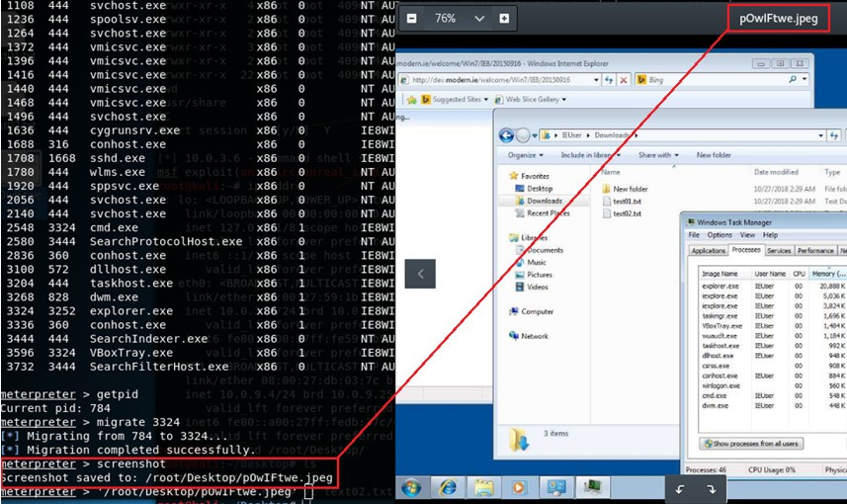The image size is (847, 504).
Task: Click IEUser in the Explorer breadcrumb
Action: point(571,135)
